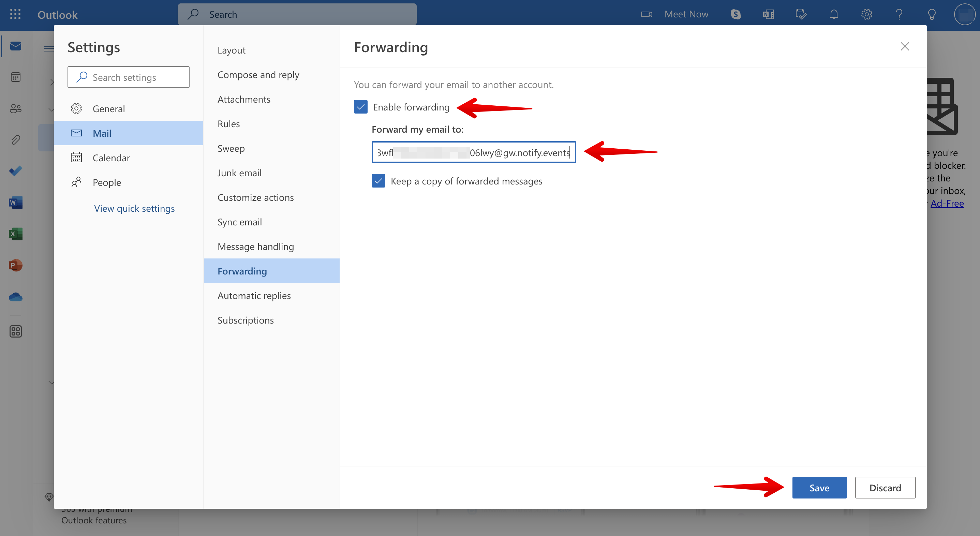Open the Excel app in sidebar
980x536 pixels.
pos(16,234)
